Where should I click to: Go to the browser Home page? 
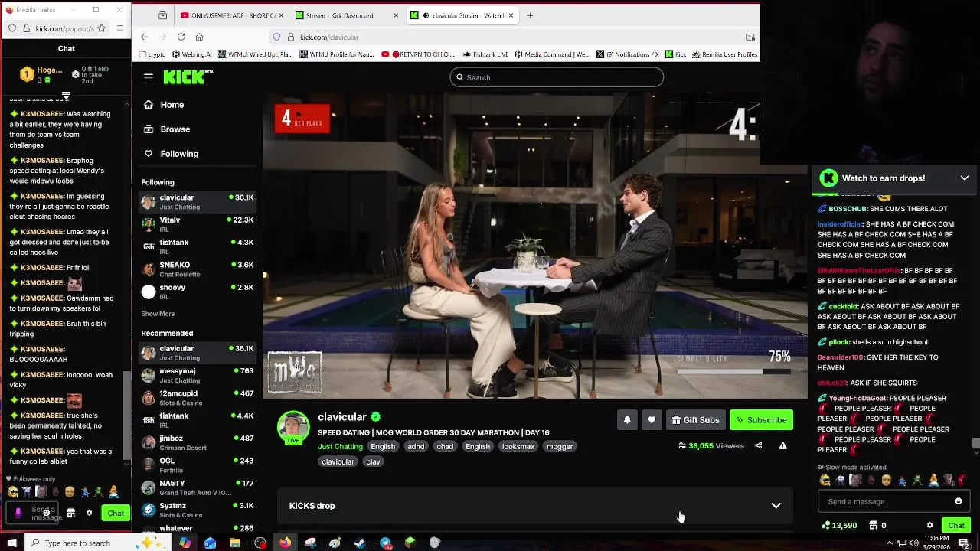[199, 37]
